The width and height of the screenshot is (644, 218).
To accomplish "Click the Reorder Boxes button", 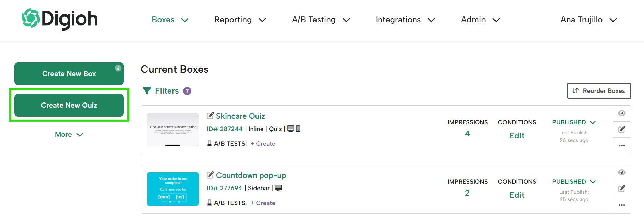I will point(599,91).
